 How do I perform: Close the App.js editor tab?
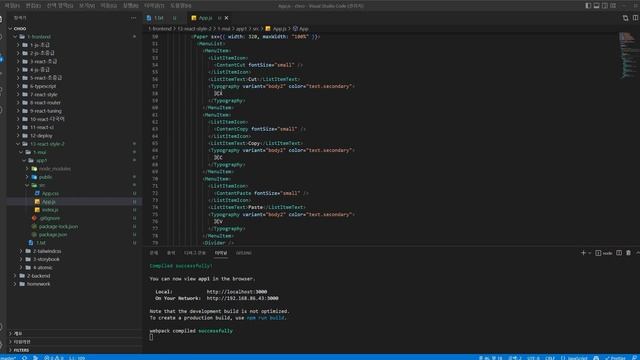click(227, 18)
